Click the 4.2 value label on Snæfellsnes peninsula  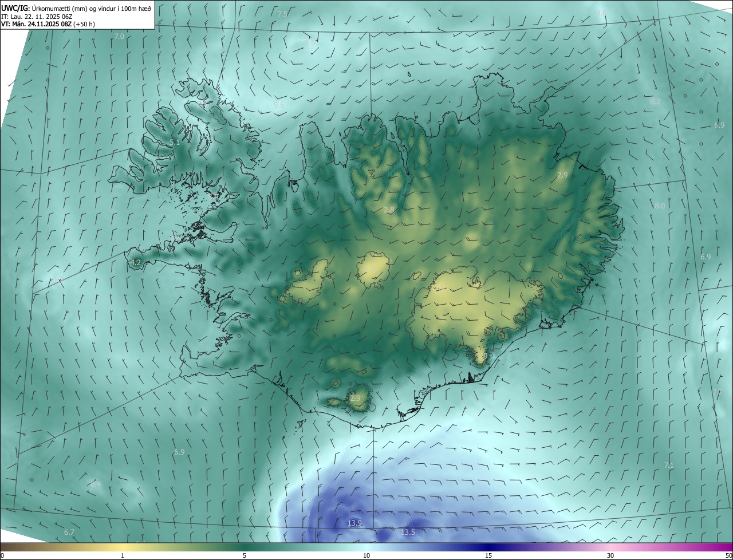[136, 262]
